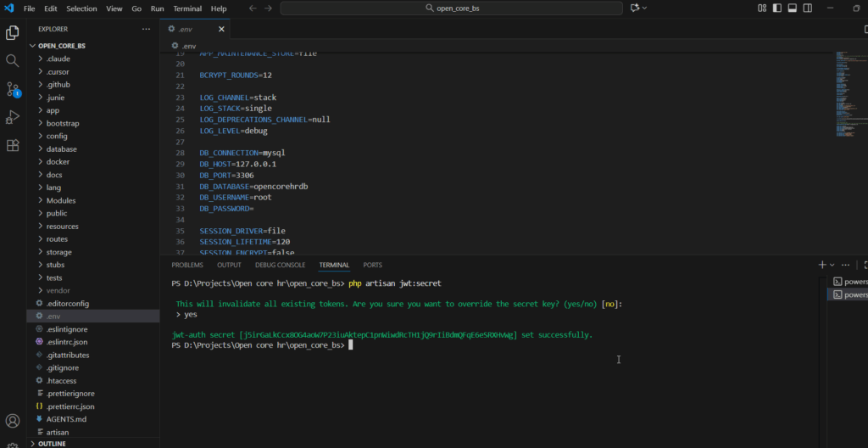Toggle the primary side bar visibility
Image resolution: width=868 pixels, height=448 pixels.
[x=776, y=8]
